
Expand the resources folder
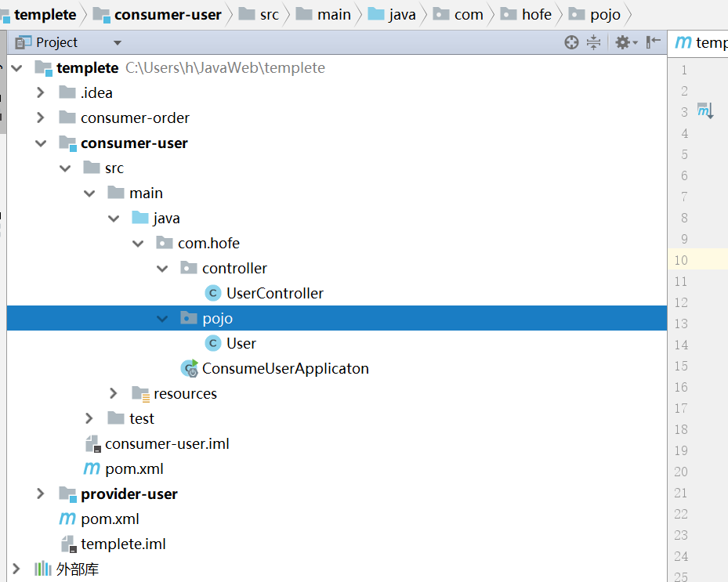pyautogui.click(x=114, y=393)
